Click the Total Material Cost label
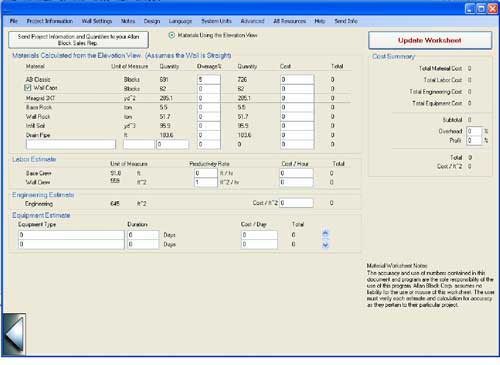Image resolution: width=500 pixels, height=365 pixels. pyautogui.click(x=440, y=68)
